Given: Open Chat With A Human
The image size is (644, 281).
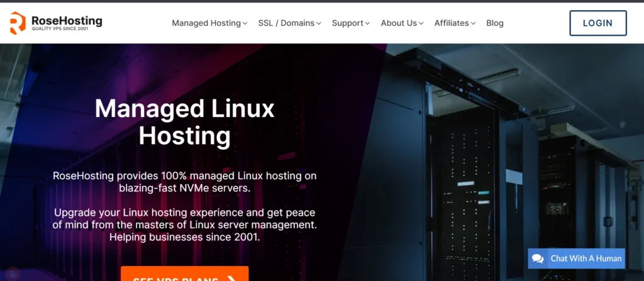Looking at the screenshot, I should [x=576, y=258].
